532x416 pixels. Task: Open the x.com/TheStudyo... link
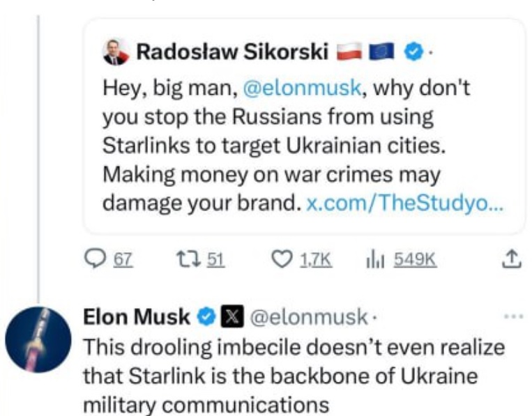[405, 203]
